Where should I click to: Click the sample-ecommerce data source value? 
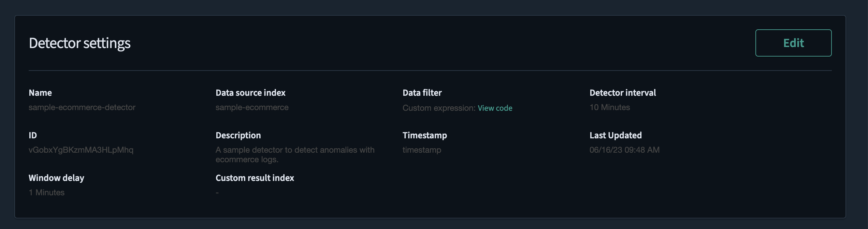[252, 107]
